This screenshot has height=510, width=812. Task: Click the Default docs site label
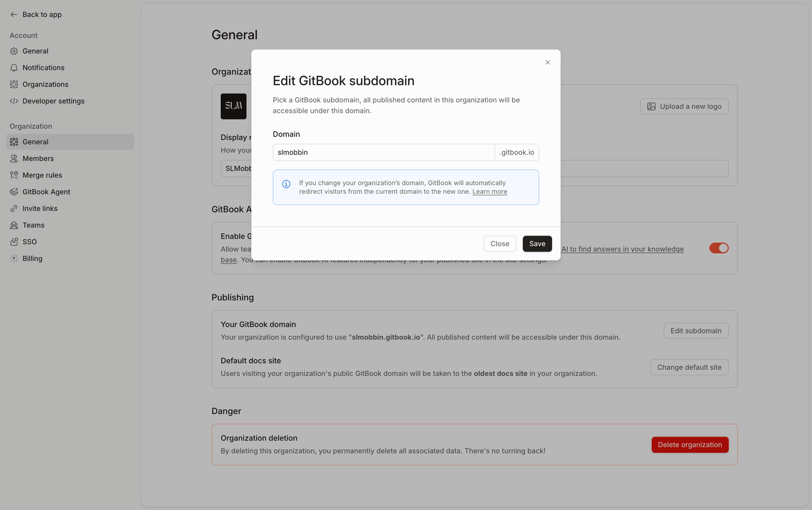click(x=250, y=361)
